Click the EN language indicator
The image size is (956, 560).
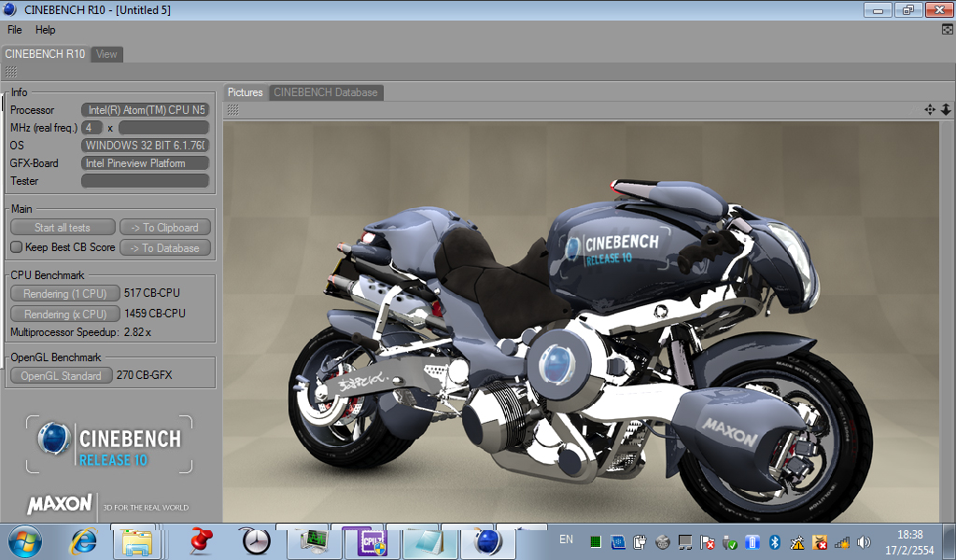point(566,539)
